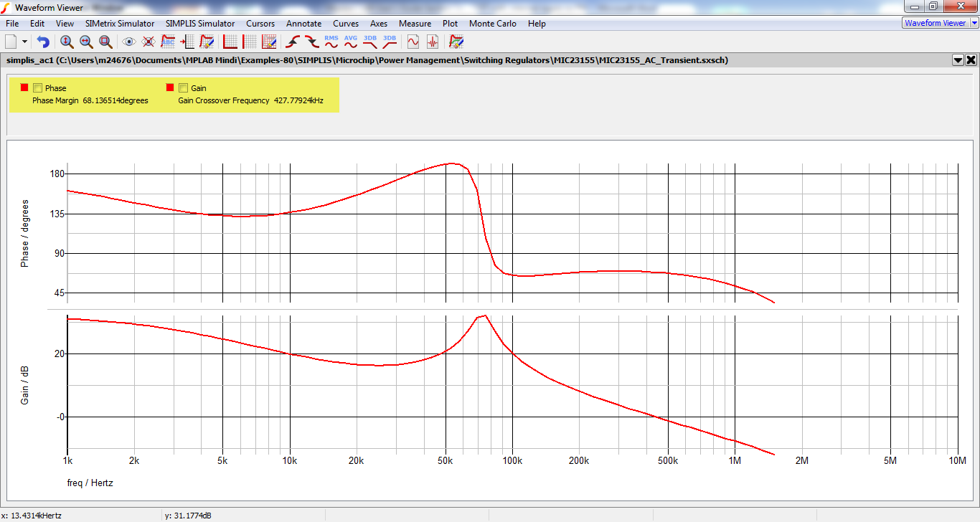Click the red swatch beside Phase
980x522 pixels.
[24, 87]
